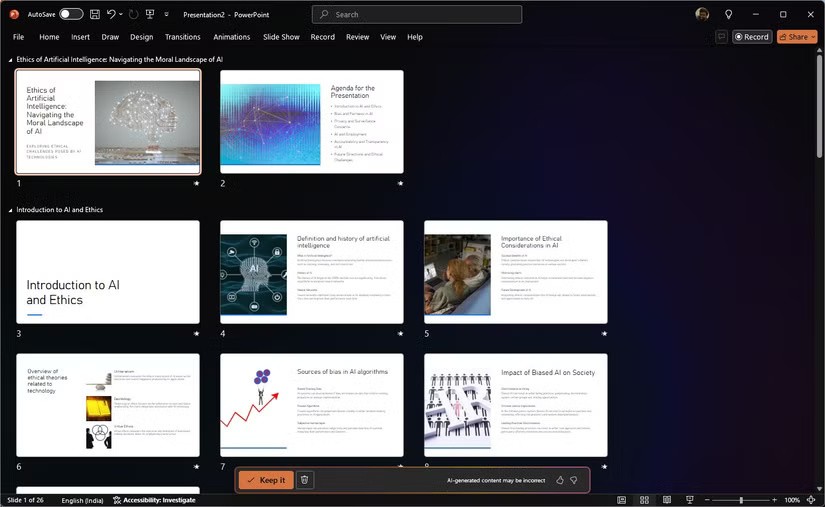Click the Undo arrow icon

point(111,15)
